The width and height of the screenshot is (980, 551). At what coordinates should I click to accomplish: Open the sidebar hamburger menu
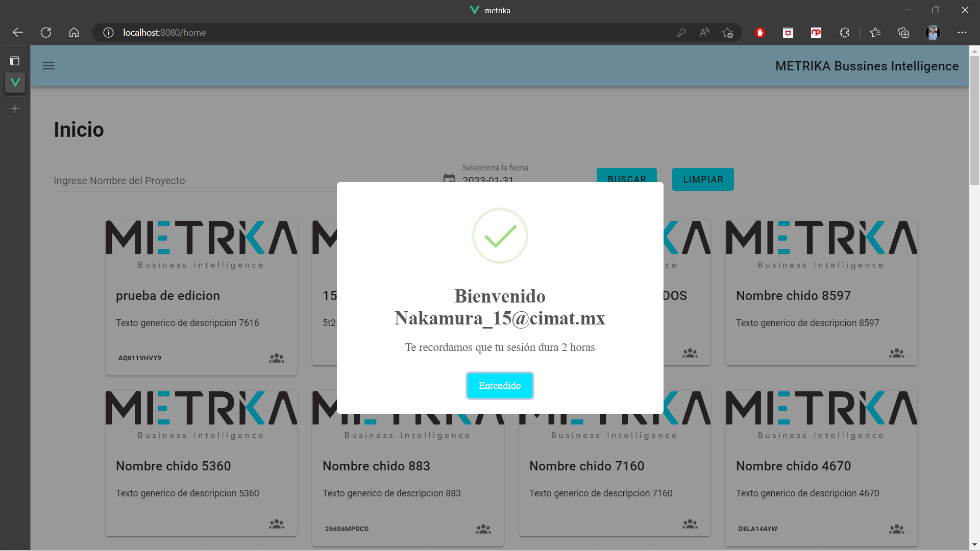pos(48,66)
